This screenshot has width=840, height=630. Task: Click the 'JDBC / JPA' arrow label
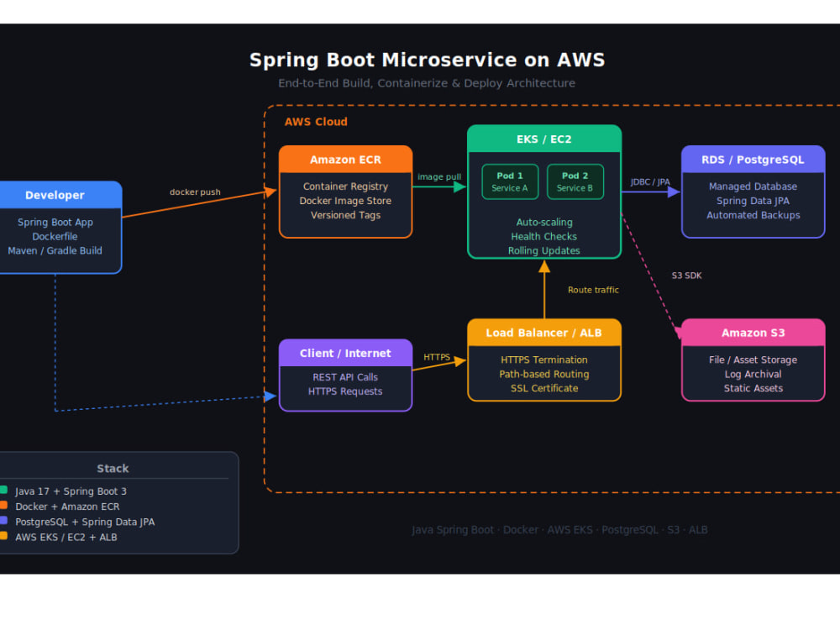point(650,181)
